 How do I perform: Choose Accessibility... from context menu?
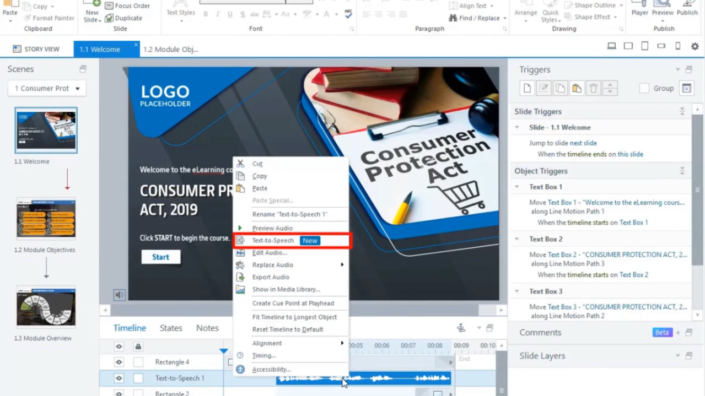[x=291, y=369]
